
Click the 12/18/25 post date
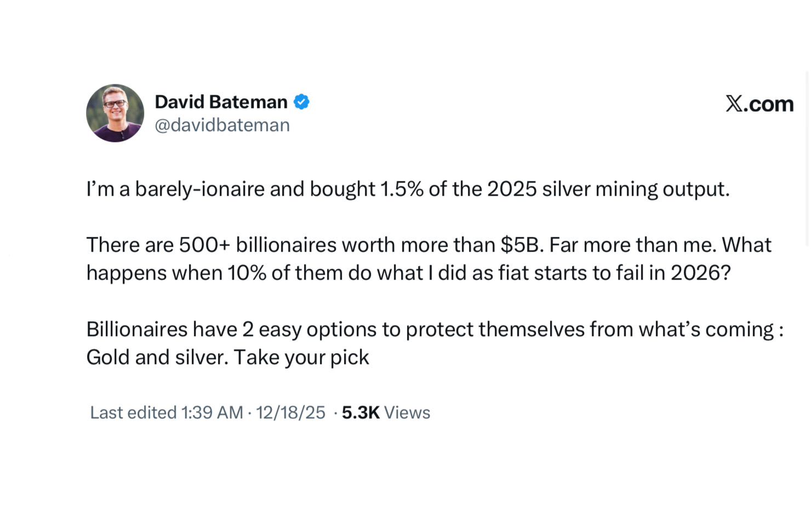[x=290, y=413]
